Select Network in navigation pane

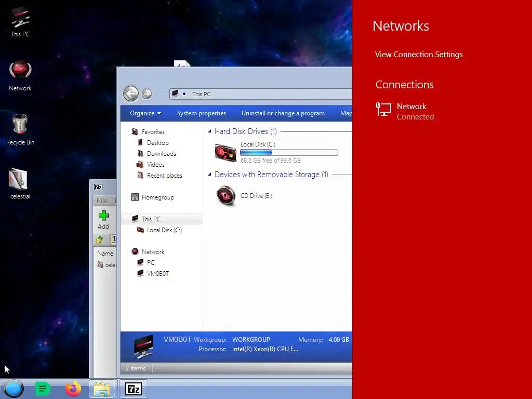153,252
